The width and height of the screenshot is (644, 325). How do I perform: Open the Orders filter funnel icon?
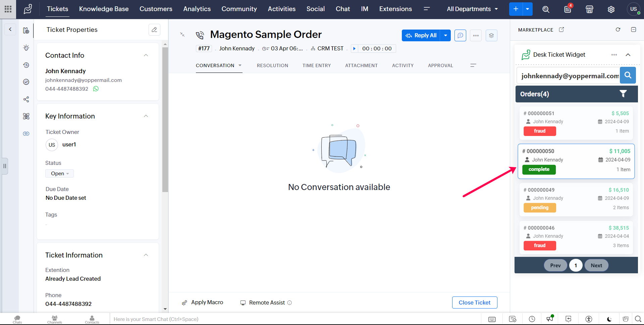point(623,94)
